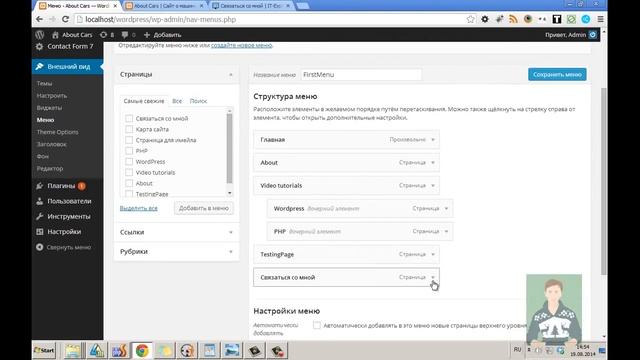Open the About Cars site home link
This screenshot has width=640, height=360.
72,35
